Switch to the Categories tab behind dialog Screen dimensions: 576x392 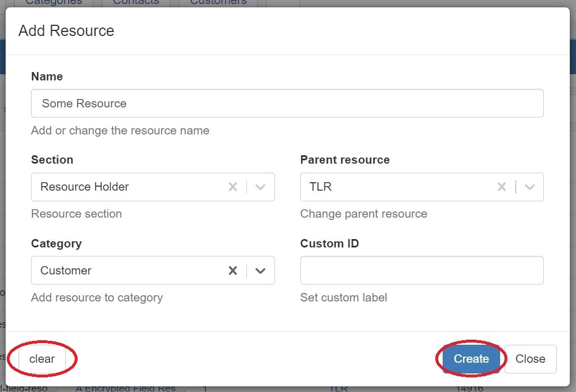pyautogui.click(x=54, y=3)
